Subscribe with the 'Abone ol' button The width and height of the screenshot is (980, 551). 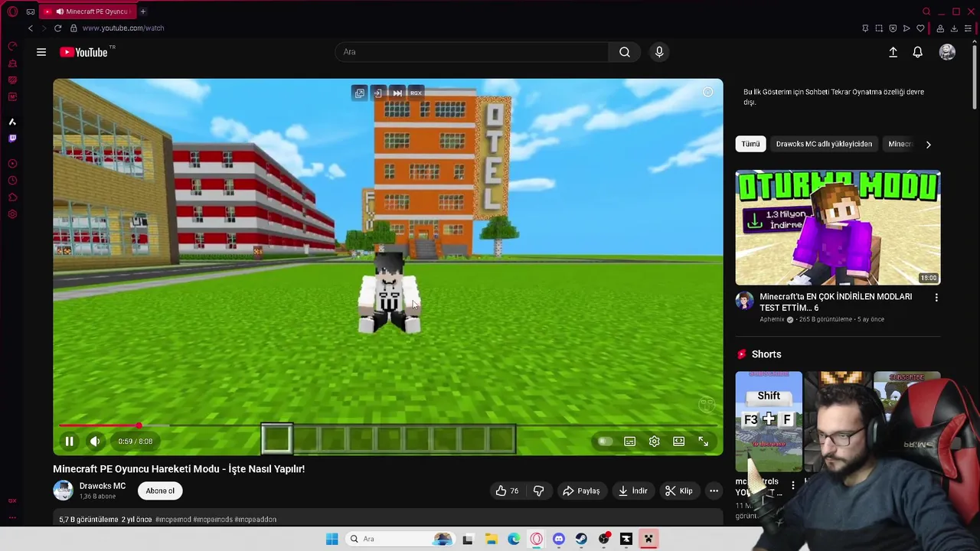point(160,491)
